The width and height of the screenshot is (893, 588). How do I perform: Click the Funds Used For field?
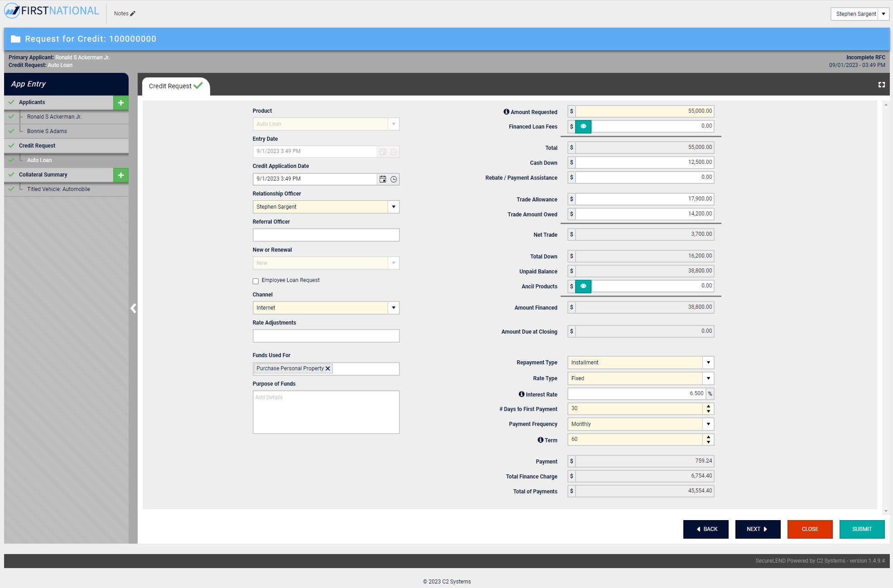pos(326,369)
